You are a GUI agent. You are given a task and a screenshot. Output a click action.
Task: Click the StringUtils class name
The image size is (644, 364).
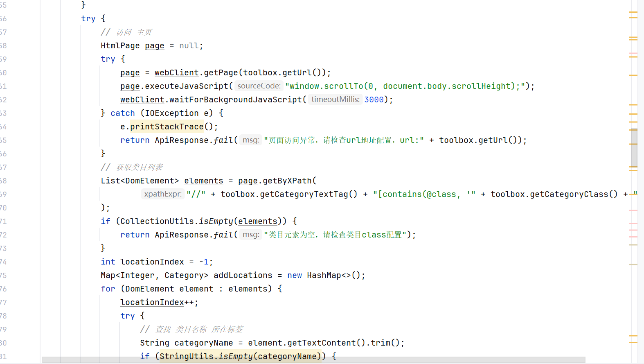[x=187, y=356]
